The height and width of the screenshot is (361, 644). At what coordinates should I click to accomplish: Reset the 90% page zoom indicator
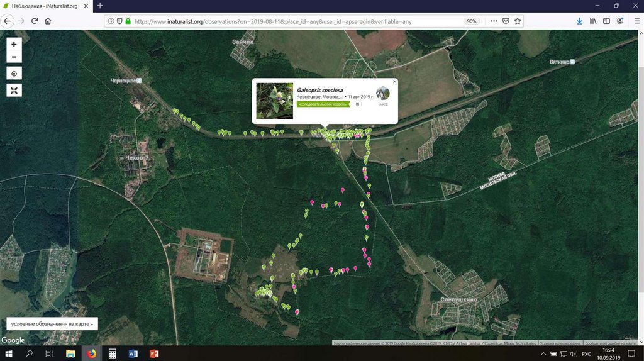tap(472, 21)
